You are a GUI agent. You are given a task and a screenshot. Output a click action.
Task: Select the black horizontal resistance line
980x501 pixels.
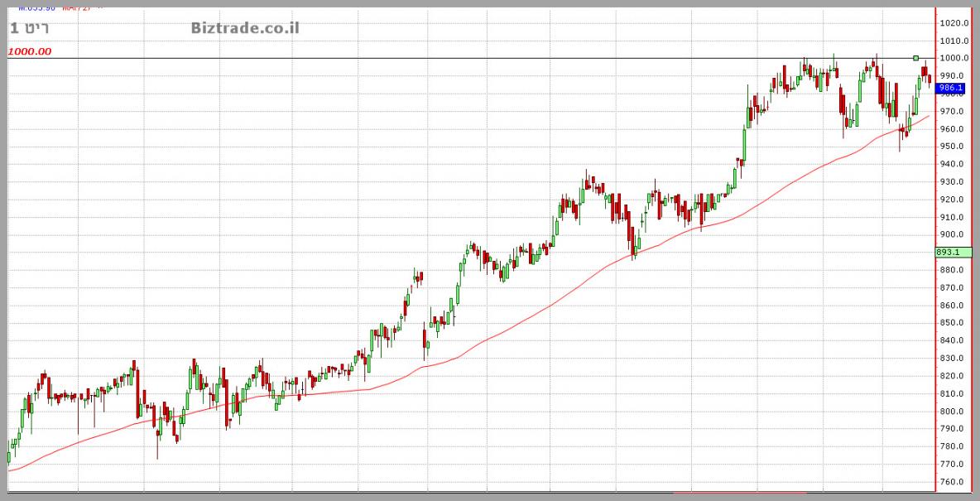click(414, 58)
